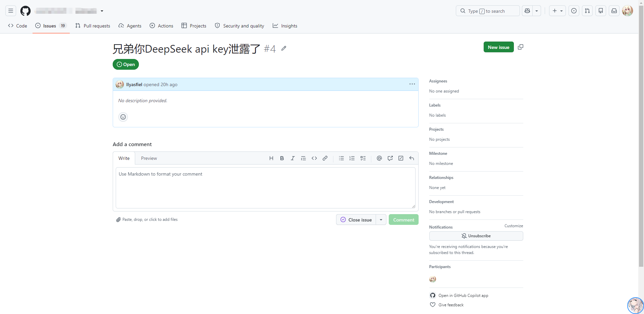Apply italic formatting in the comment
This screenshot has height=314, width=644.
[x=293, y=158]
